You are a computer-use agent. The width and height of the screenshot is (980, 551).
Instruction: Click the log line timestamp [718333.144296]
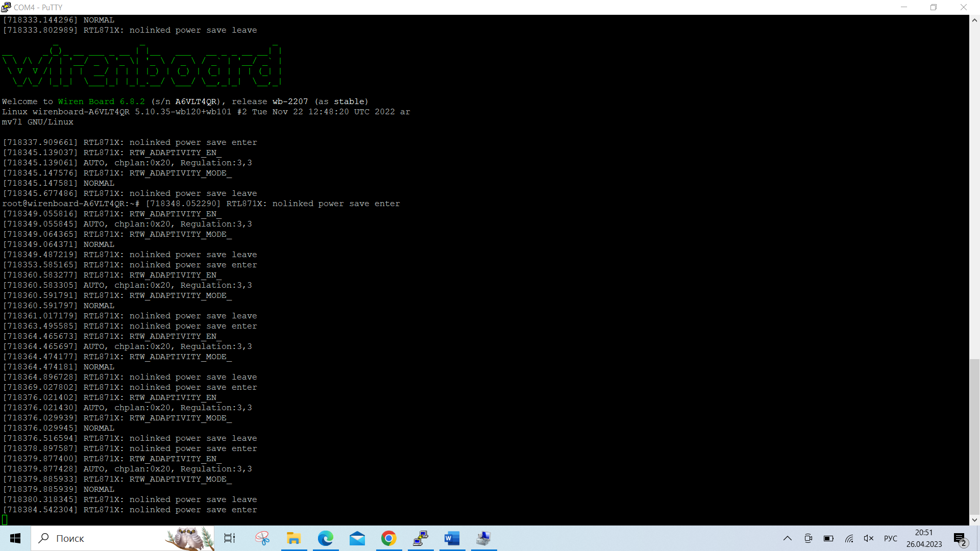[x=40, y=20]
